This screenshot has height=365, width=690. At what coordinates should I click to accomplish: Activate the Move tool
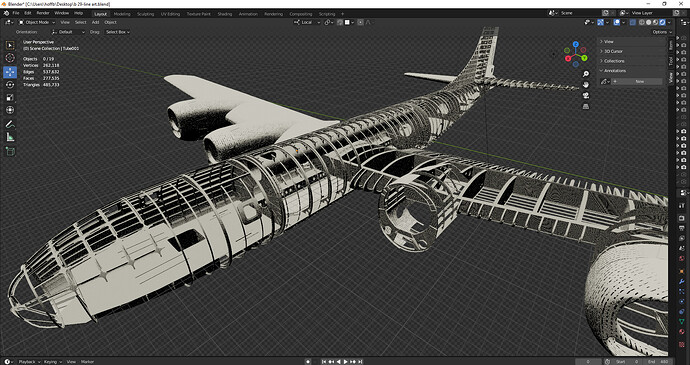tap(10, 72)
